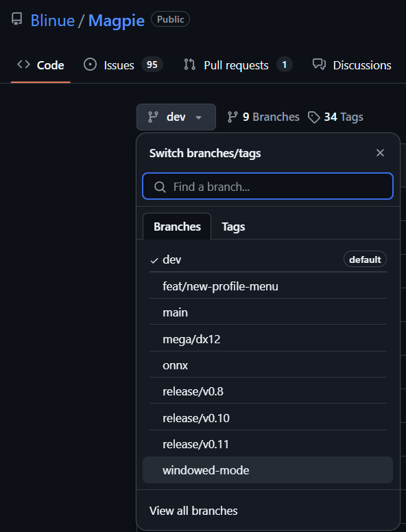Open the Pull requests tab
The image size is (406, 532).
(x=237, y=65)
